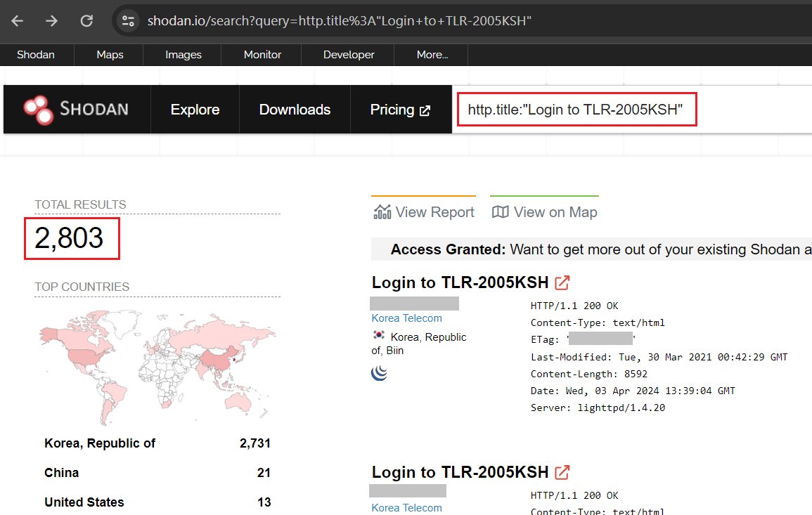Image resolution: width=812 pixels, height=515 pixels.
Task: Click the ETag header line
Action: click(x=583, y=339)
